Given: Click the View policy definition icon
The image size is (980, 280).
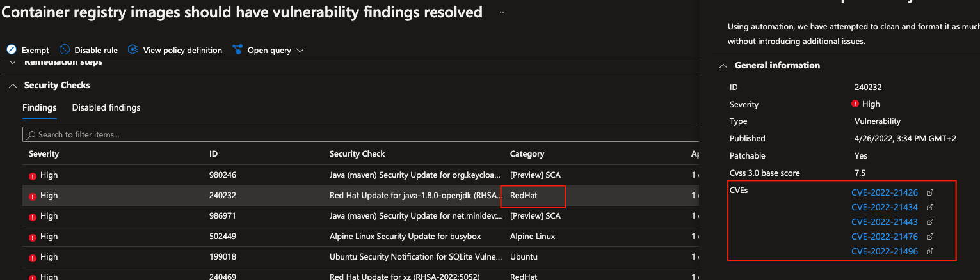Looking at the screenshot, I should (x=133, y=50).
